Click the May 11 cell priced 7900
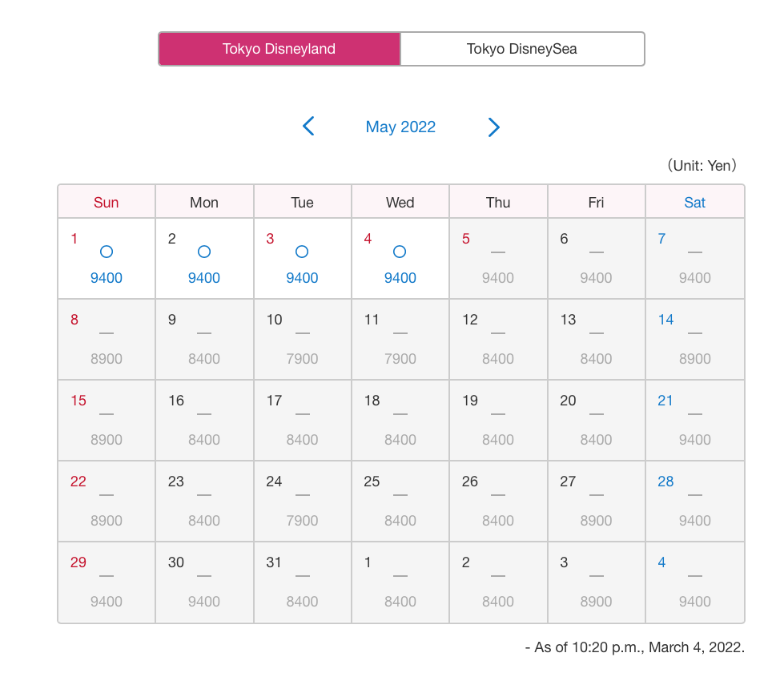 click(400, 340)
